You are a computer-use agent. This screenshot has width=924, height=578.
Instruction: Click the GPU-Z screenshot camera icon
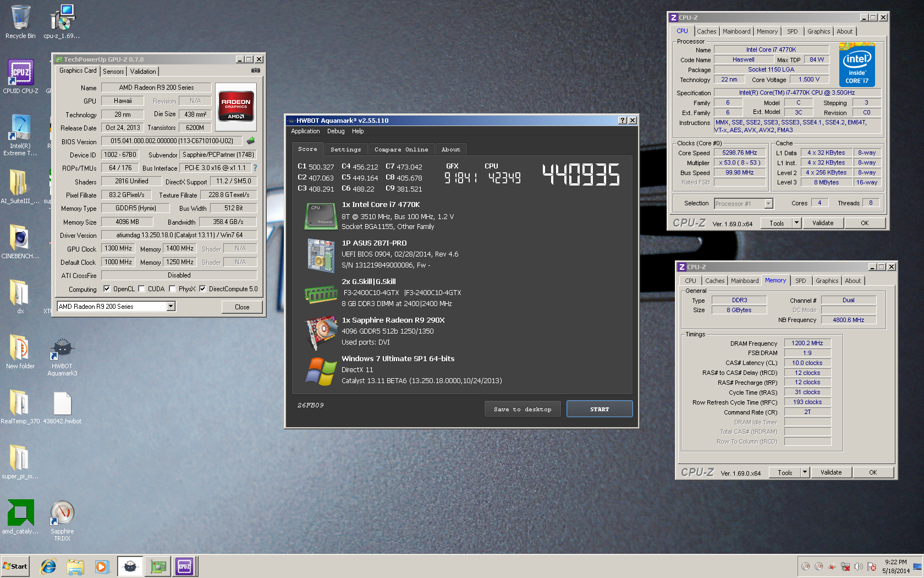pos(256,70)
